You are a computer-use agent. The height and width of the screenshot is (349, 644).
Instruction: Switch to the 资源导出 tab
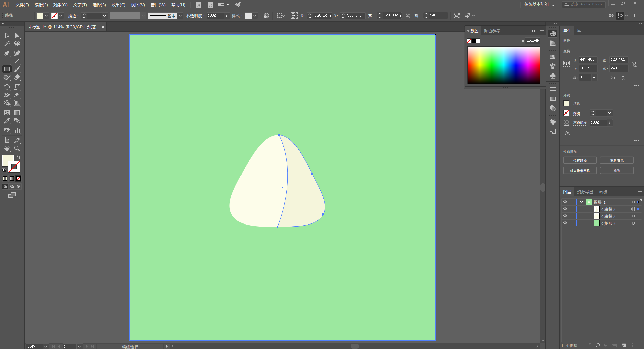point(585,192)
